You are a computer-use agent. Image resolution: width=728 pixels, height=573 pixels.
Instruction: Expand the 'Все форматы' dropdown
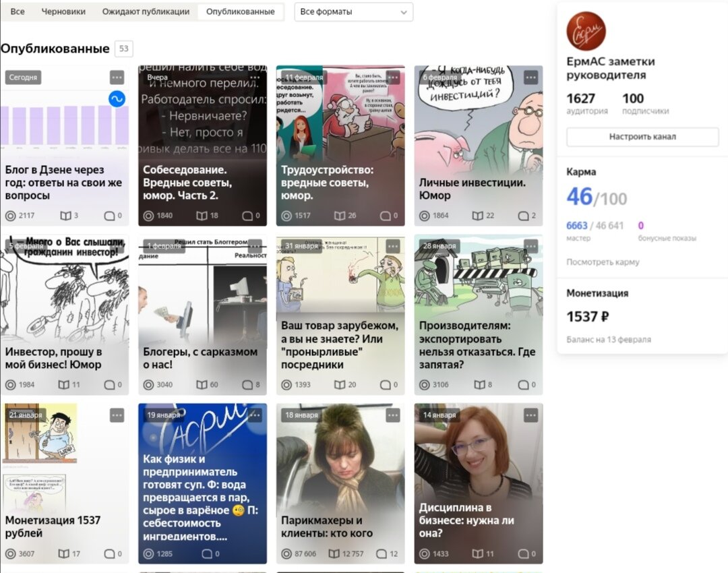point(354,11)
